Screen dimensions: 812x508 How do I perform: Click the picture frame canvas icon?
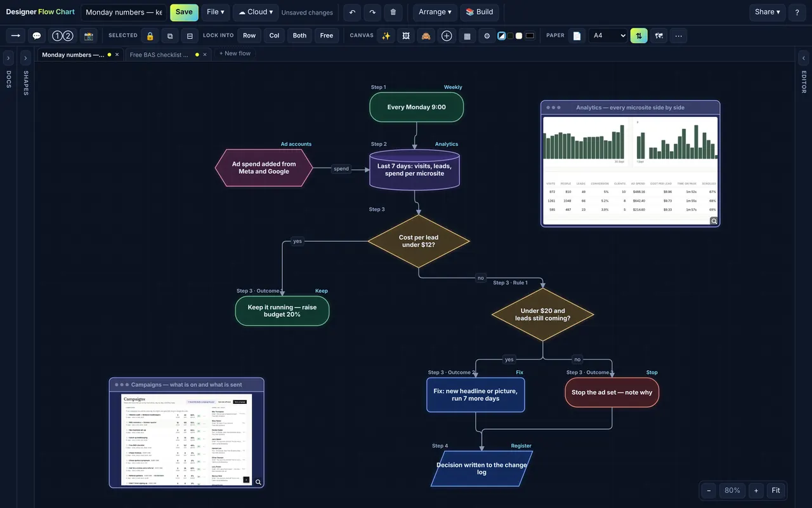point(406,36)
